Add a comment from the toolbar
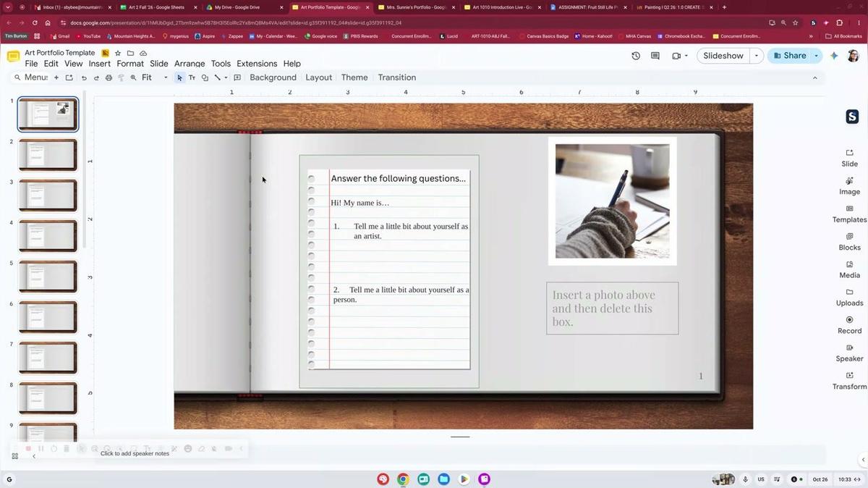This screenshot has width=868, height=488. coord(237,77)
